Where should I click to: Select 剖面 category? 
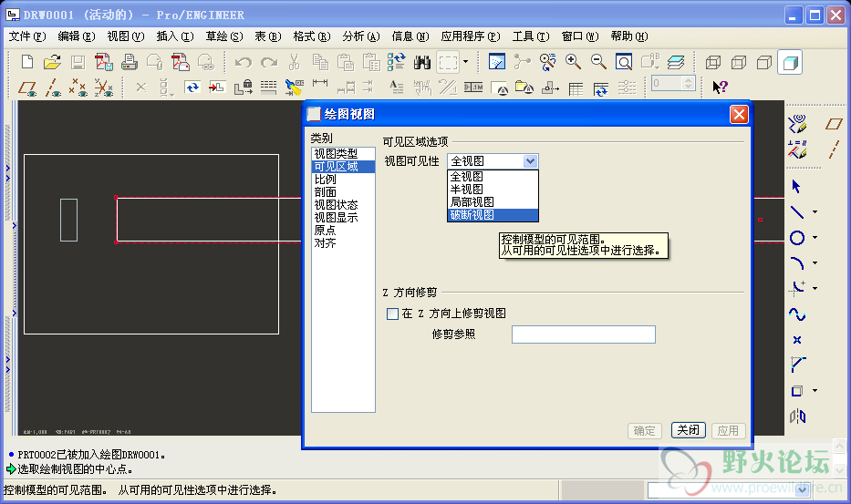pyautogui.click(x=343, y=192)
